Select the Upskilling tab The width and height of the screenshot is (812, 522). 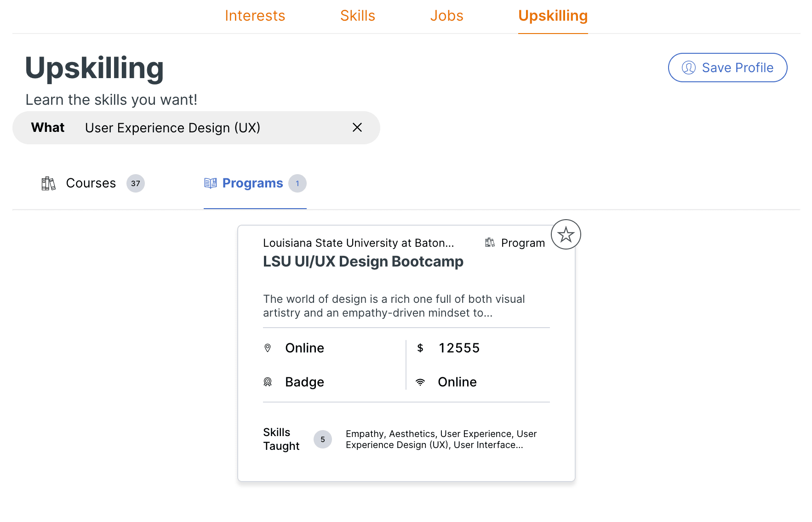click(x=553, y=16)
